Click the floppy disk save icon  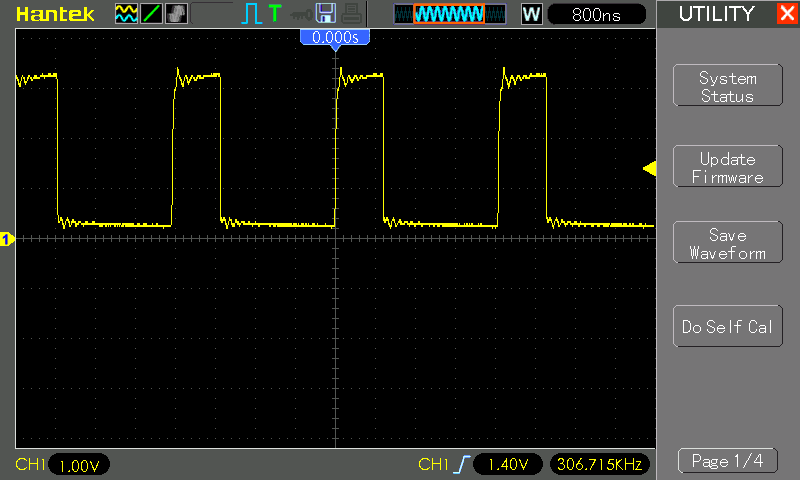click(325, 14)
